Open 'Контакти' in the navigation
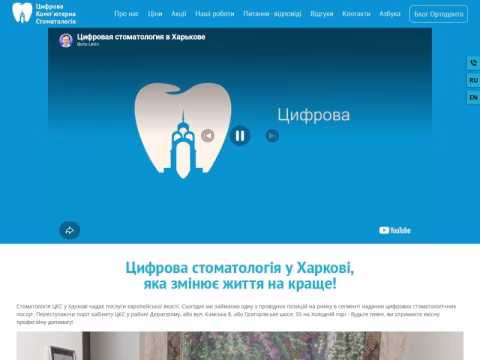 [x=356, y=14]
